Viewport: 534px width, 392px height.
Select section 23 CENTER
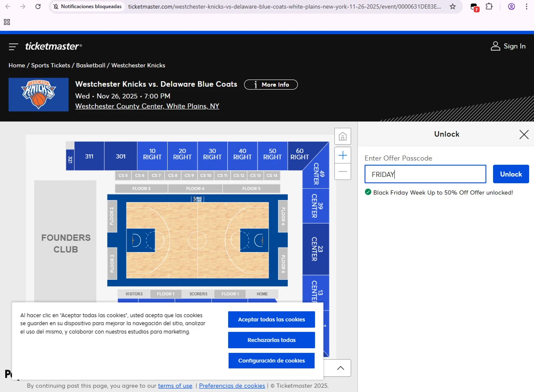(316, 249)
